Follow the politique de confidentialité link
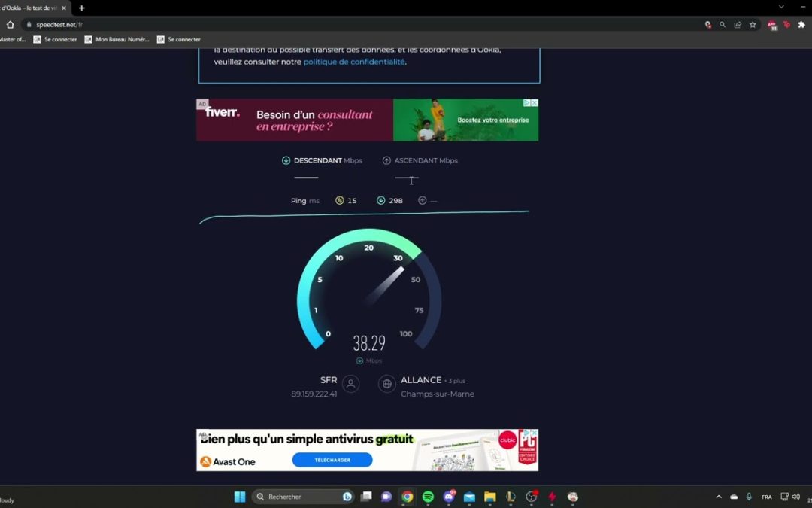Image resolution: width=812 pixels, height=508 pixels. click(353, 62)
